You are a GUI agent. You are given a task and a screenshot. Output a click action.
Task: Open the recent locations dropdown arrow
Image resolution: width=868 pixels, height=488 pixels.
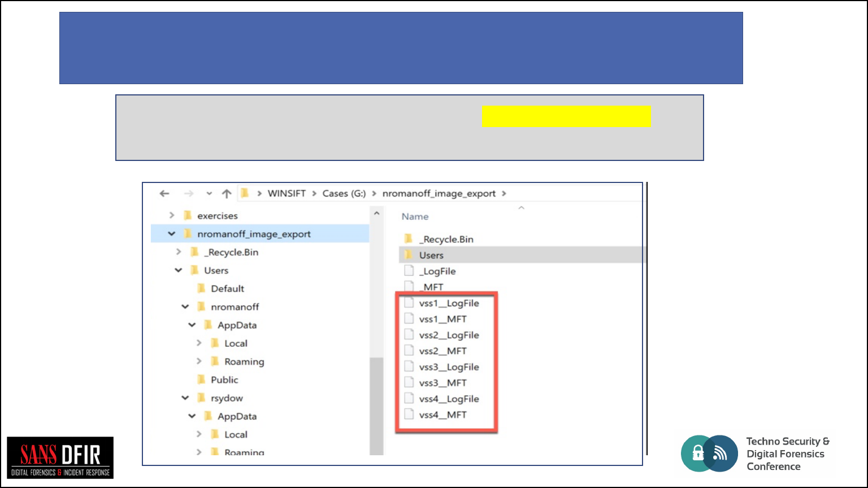tap(209, 194)
